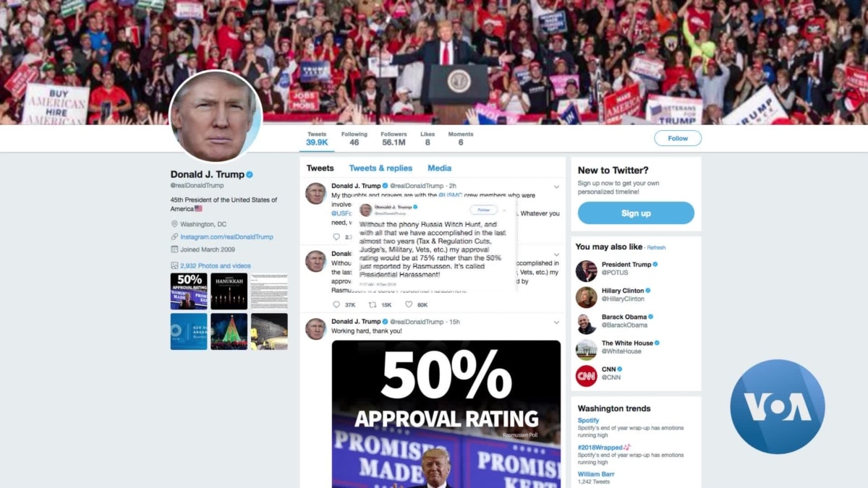Open the instagram.com/realDonaldTrump link
The image size is (868, 488).
click(226, 237)
